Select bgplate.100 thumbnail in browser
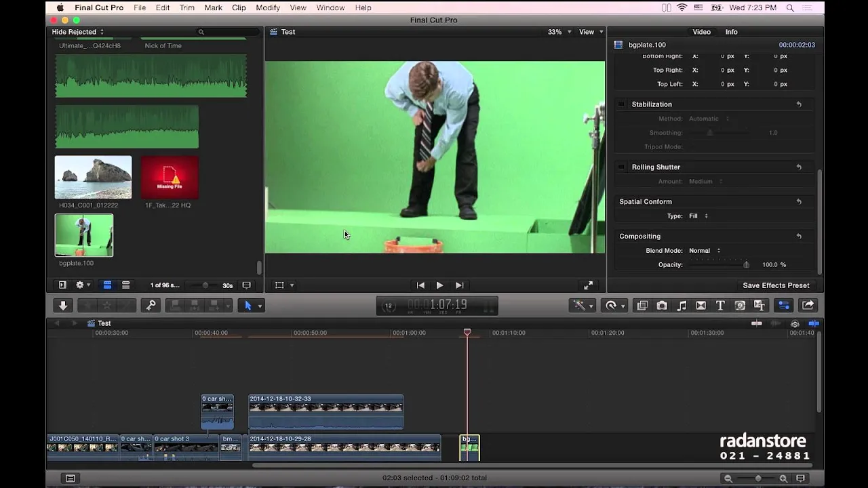The height and width of the screenshot is (488, 868). pos(84,235)
